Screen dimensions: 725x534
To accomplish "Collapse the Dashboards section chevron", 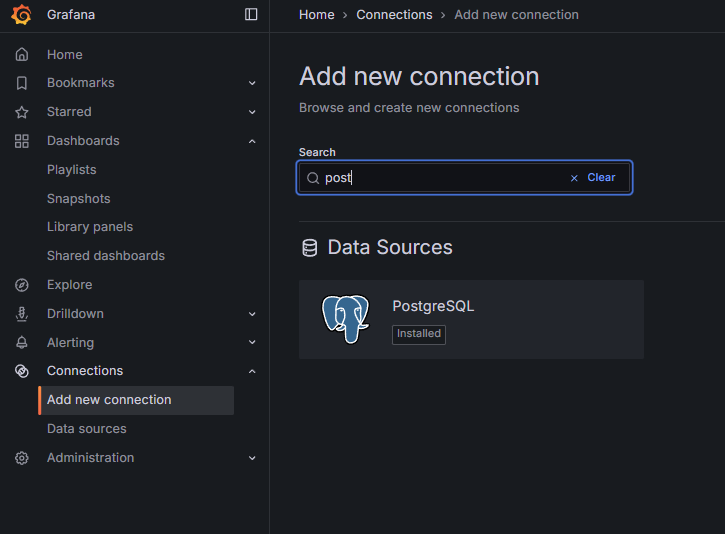I will click(x=252, y=141).
